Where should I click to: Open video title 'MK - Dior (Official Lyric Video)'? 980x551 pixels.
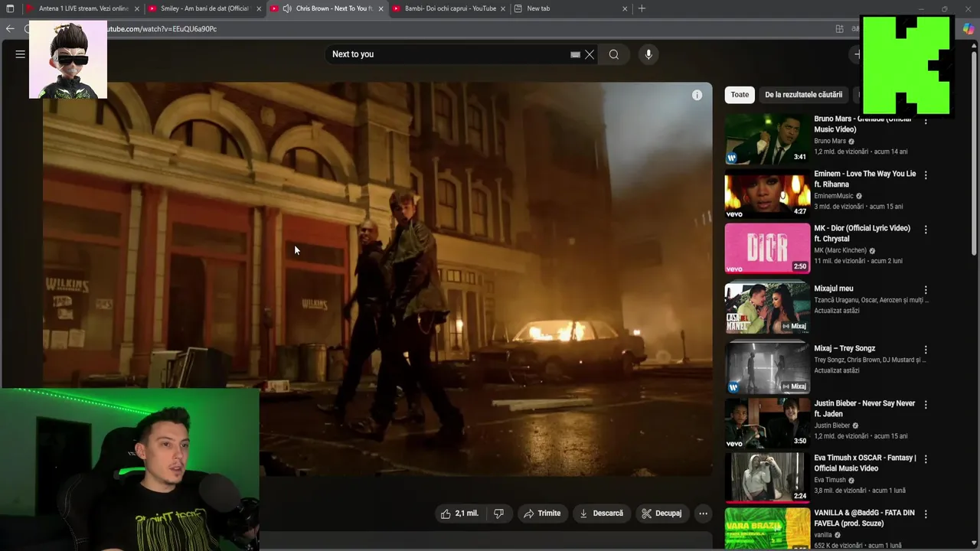point(862,233)
